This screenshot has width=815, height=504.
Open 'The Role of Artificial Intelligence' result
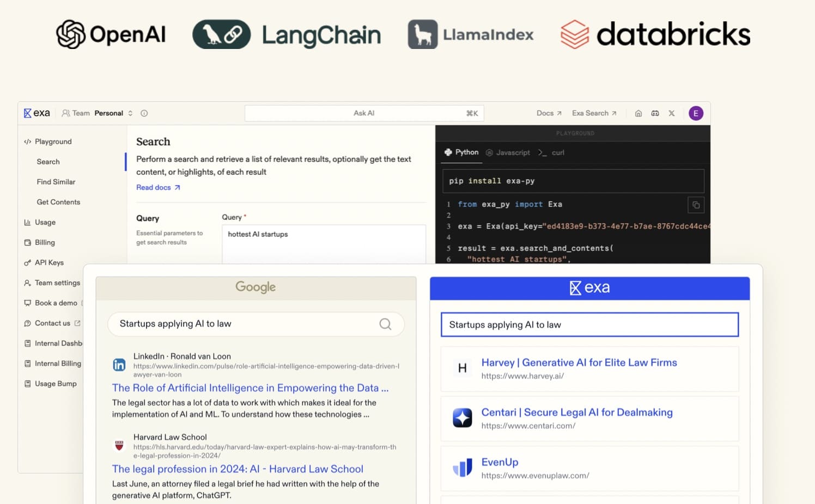click(250, 388)
